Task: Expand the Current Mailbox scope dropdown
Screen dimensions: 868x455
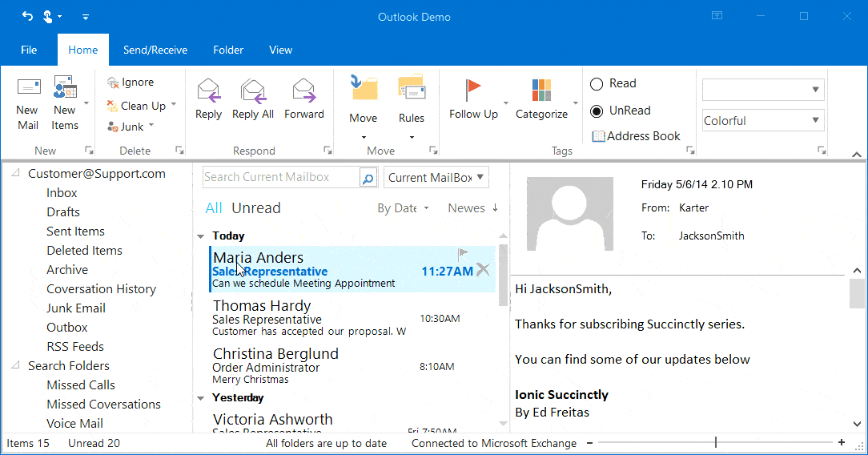Action: pyautogui.click(x=480, y=177)
